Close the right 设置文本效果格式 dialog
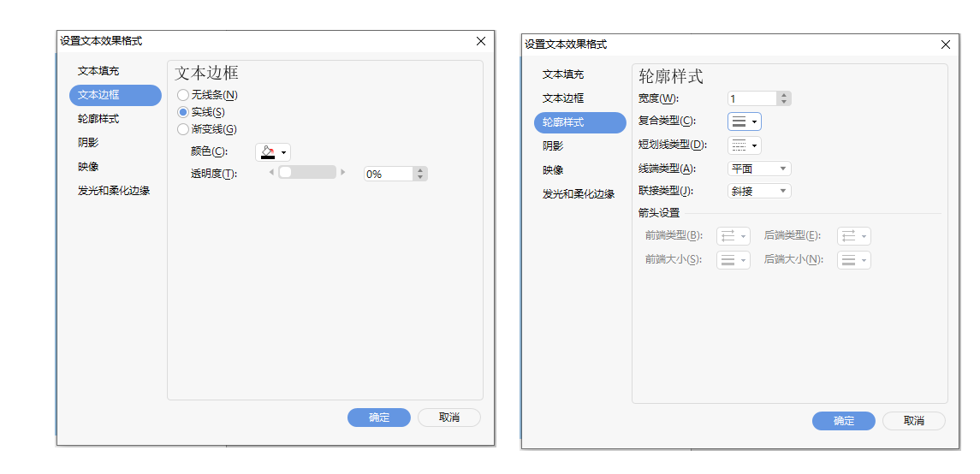Screen dimensions: 980x474 946,44
